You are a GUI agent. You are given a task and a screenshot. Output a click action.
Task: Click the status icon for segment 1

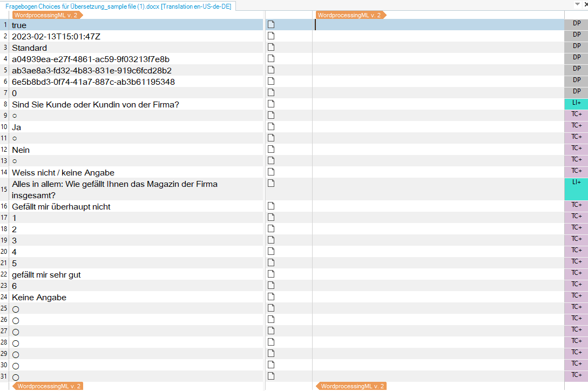(x=272, y=24)
